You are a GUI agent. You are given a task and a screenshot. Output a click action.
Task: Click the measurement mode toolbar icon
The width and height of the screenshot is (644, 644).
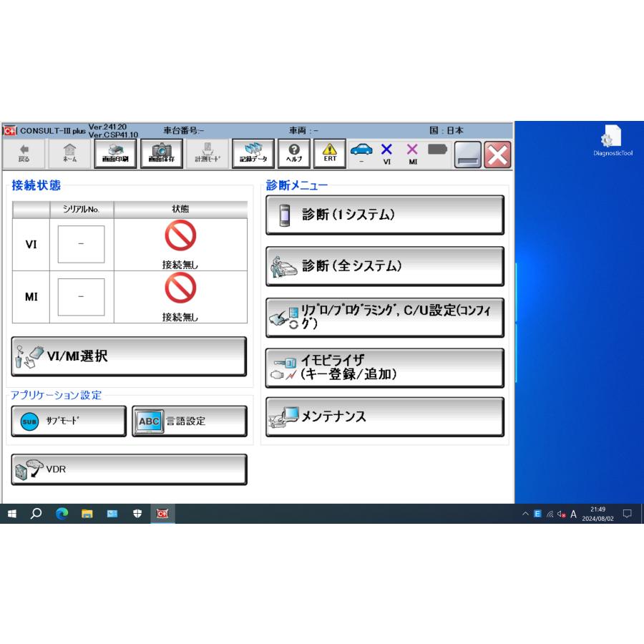[208, 153]
